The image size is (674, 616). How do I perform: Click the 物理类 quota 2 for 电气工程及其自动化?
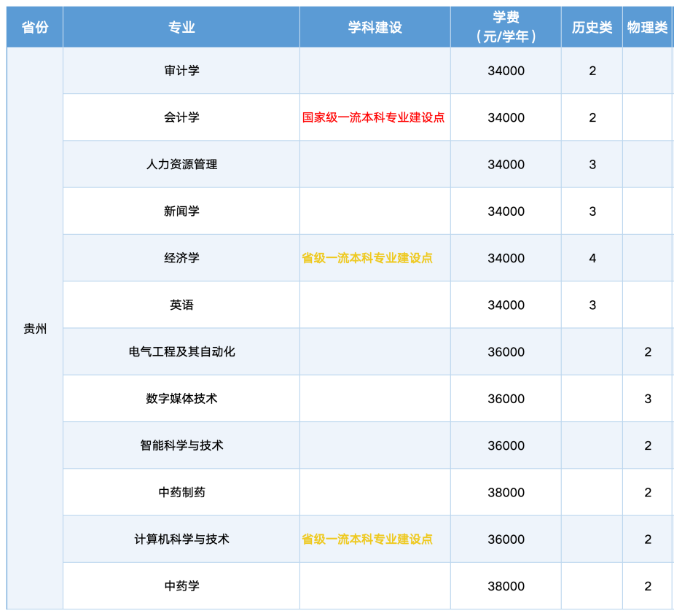click(648, 352)
